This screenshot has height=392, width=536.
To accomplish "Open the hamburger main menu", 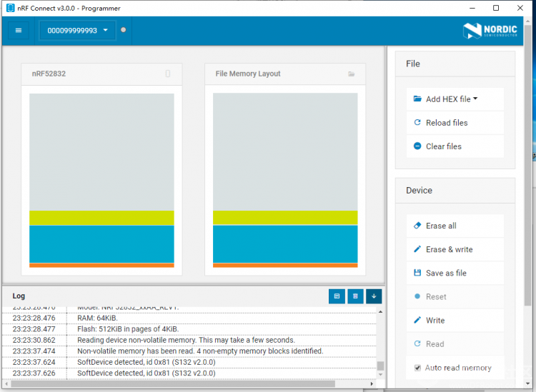I will 19,31.
